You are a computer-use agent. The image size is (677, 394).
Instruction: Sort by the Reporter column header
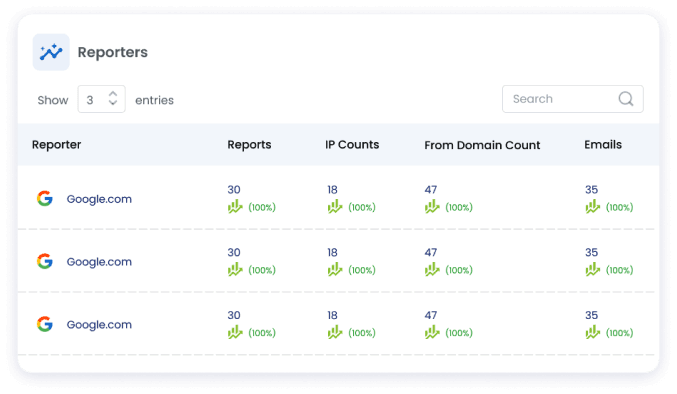click(x=56, y=145)
